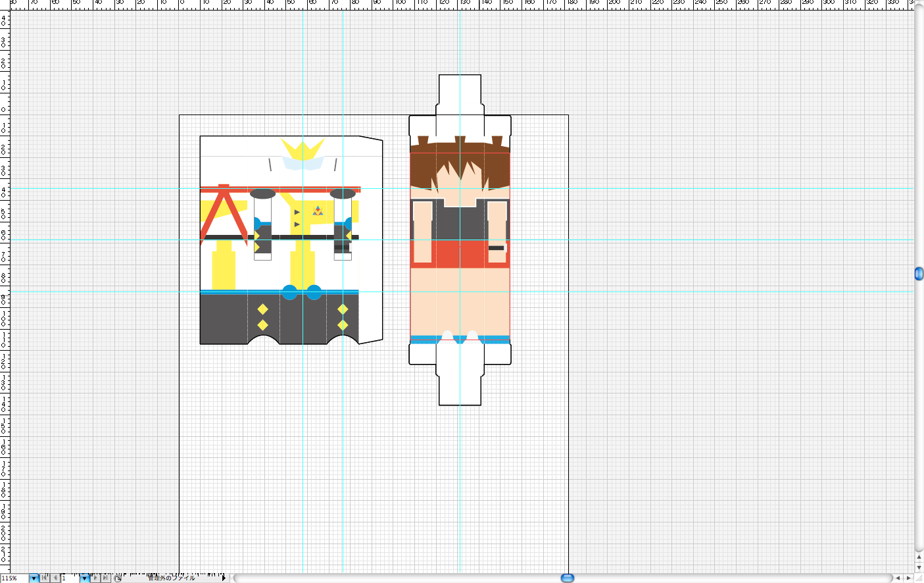This screenshot has width=924, height=583.
Task: Open the artboard number dropdown
Action: [x=84, y=578]
